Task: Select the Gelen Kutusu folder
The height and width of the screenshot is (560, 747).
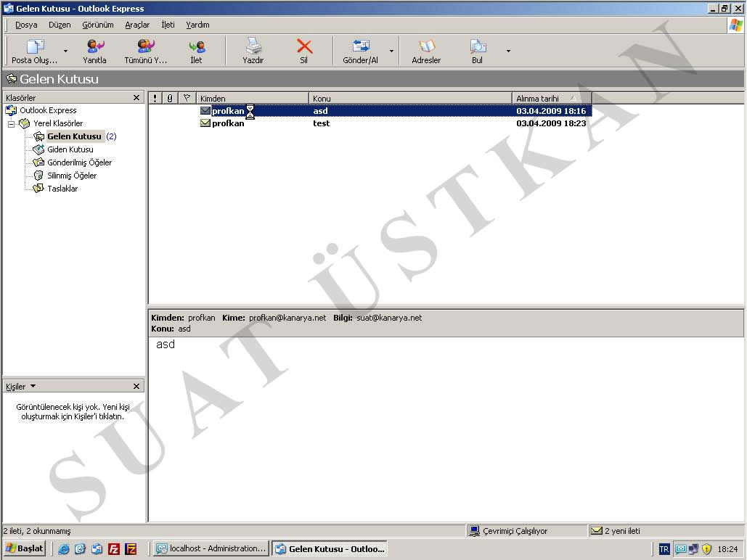Action: click(74, 136)
